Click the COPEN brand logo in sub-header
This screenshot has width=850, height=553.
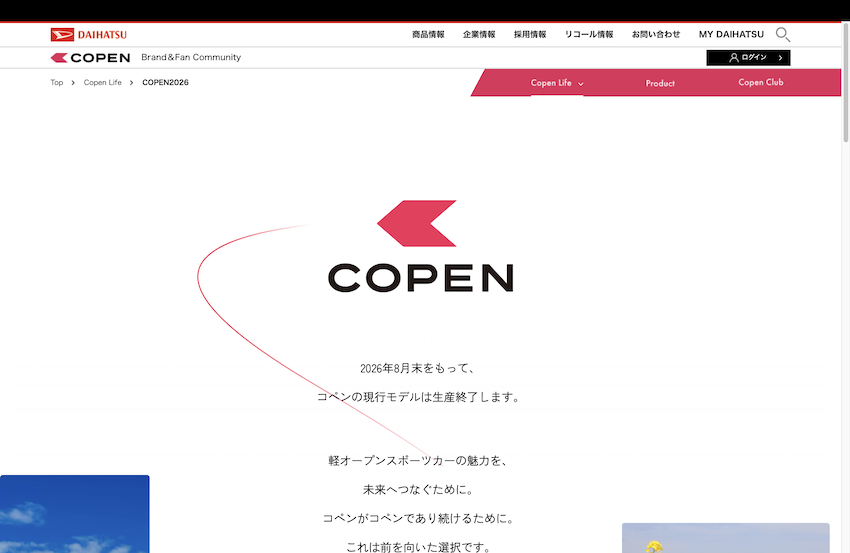91,57
